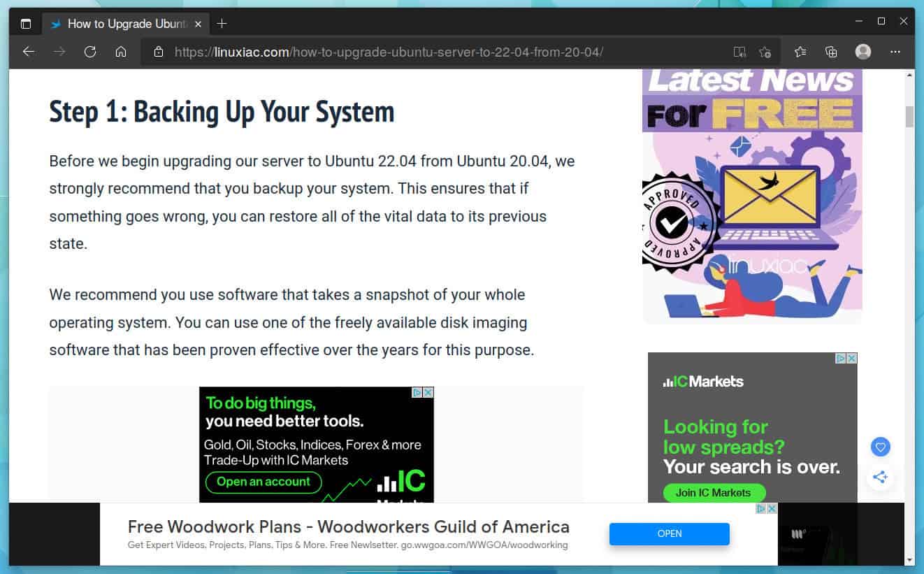Close the How to Upgrade Ubuntu tab
This screenshot has width=924, height=574.
[198, 24]
